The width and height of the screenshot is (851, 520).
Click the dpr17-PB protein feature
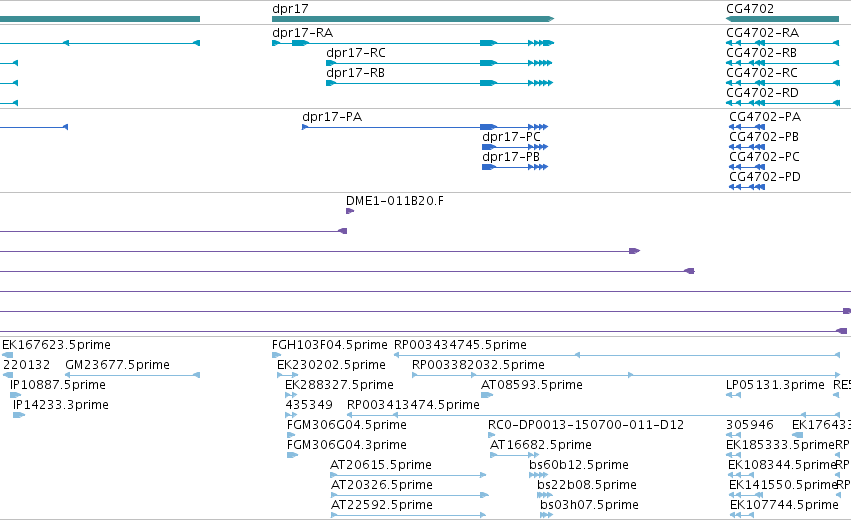click(515, 167)
